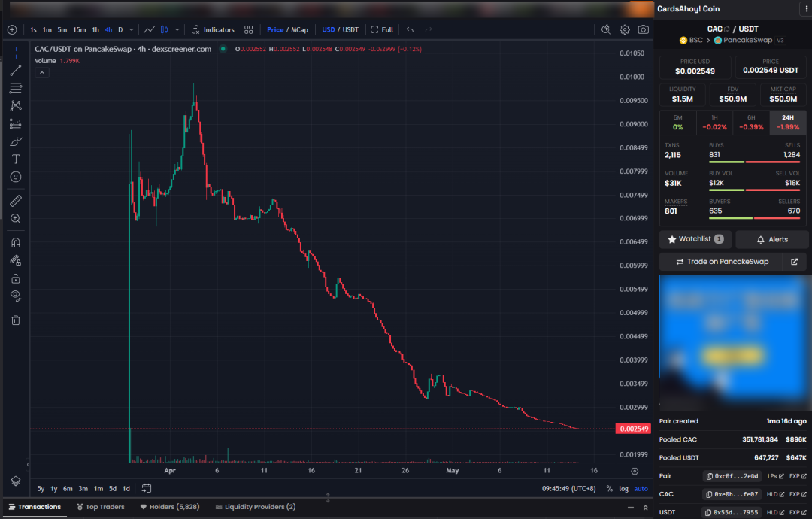The height and width of the screenshot is (519, 812).
Task: Toggle lock all drawing tools
Action: pos(16,278)
